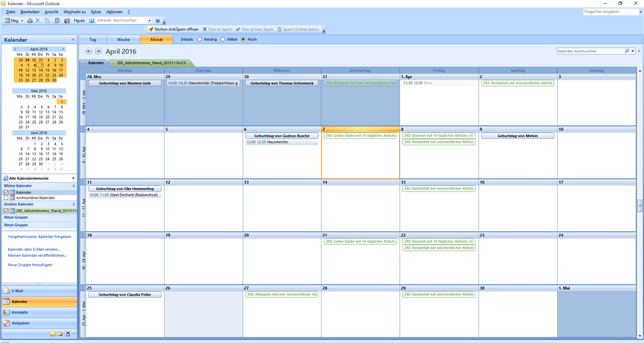Open the Adressb. durchsuchen dropdown arrow
The width and height of the screenshot is (644, 343).
click(x=150, y=21)
